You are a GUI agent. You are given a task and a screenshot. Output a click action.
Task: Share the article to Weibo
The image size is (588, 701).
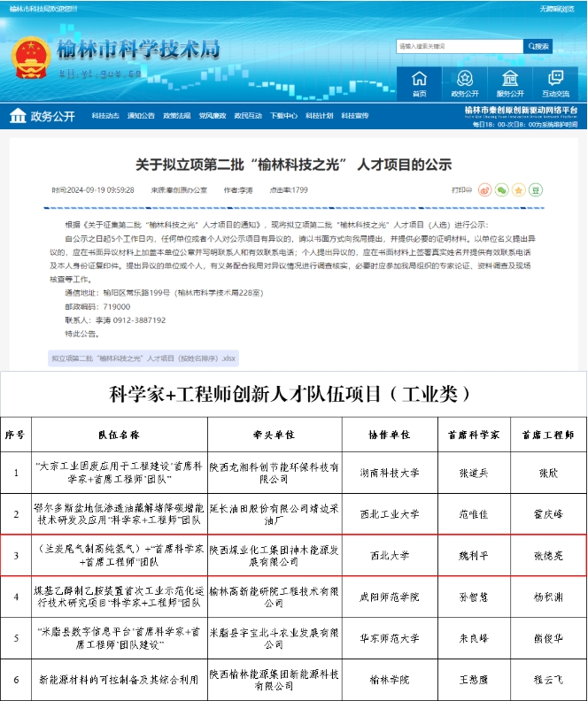click(x=484, y=189)
